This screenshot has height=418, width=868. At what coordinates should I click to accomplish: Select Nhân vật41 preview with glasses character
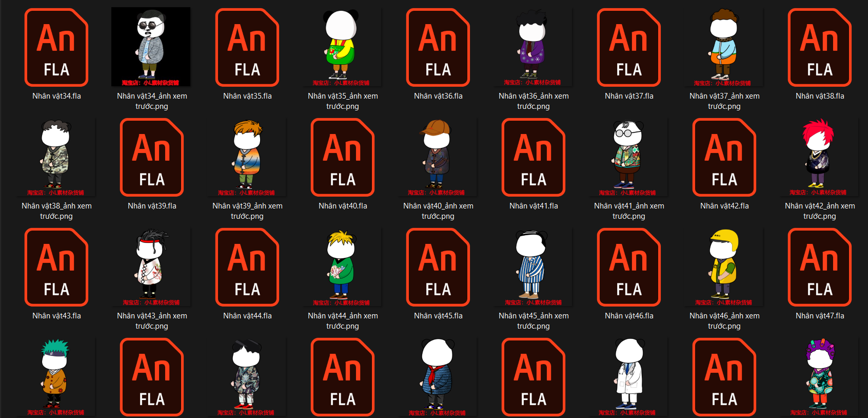point(628,157)
